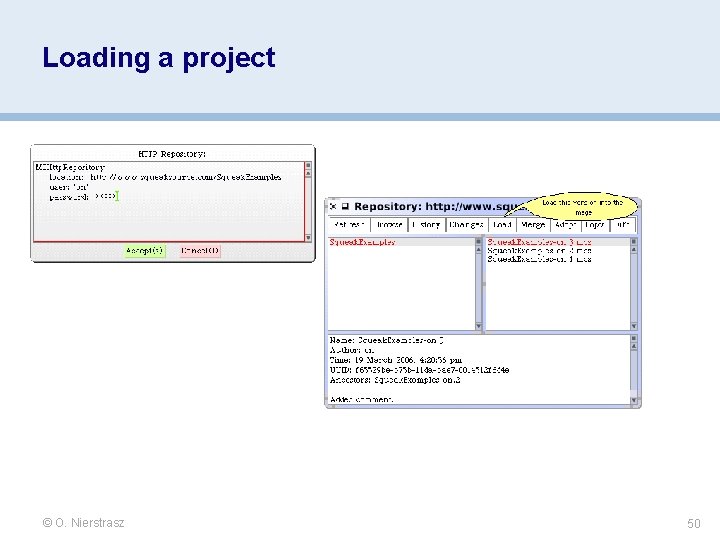The height and width of the screenshot is (540, 720).
Task: Click the UUID line in version info pane
Action: pyautogui.click(x=419, y=370)
